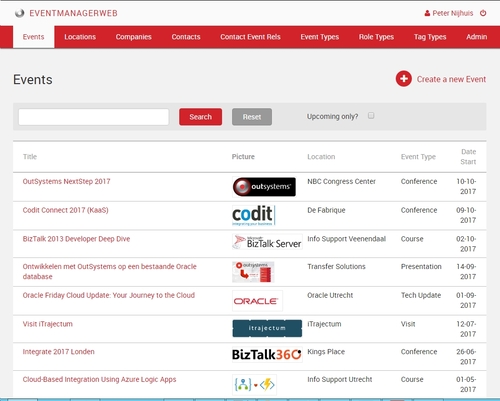This screenshot has height=401, width=500.
Task: Open the OutSystems logo picture
Action: click(x=264, y=187)
